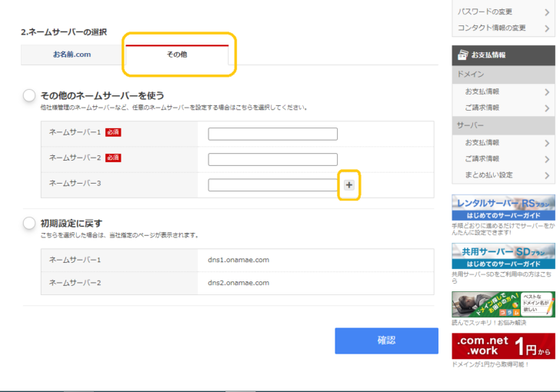Select 初期設定に戻す radio button

(x=29, y=223)
